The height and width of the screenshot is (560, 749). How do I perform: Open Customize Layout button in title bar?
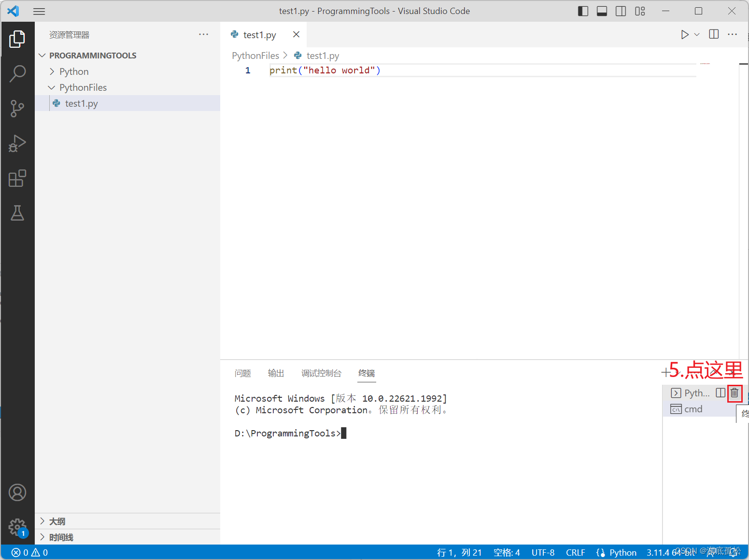(640, 11)
